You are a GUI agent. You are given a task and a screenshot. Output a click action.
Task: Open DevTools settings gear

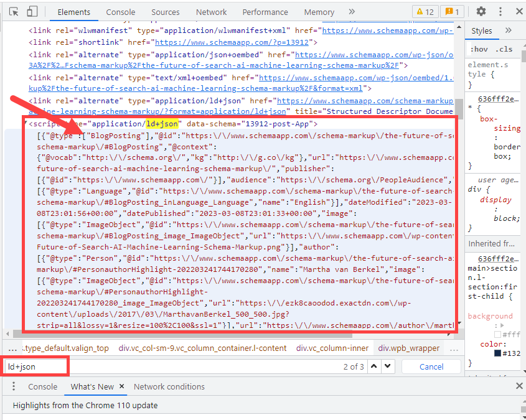481,11
